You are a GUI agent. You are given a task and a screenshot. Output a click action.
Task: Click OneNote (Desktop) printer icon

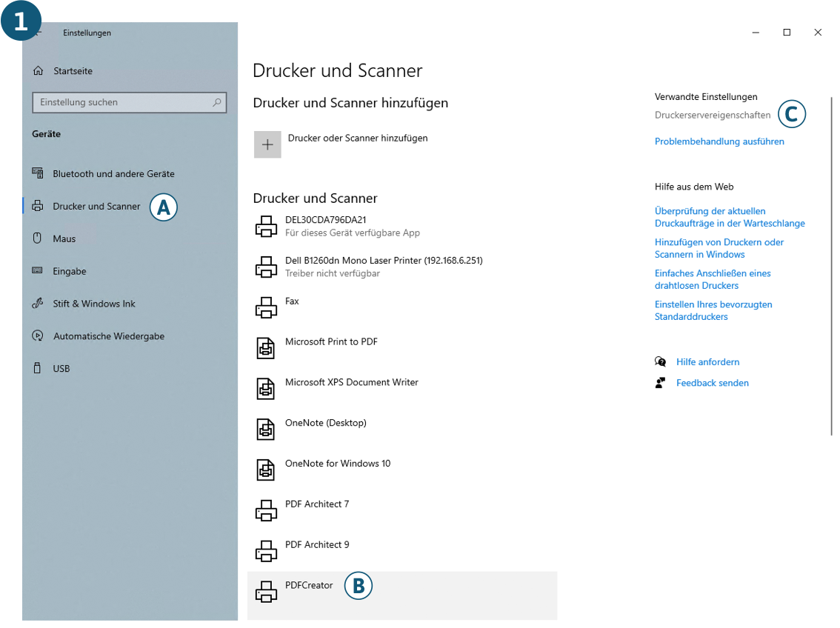click(266, 430)
